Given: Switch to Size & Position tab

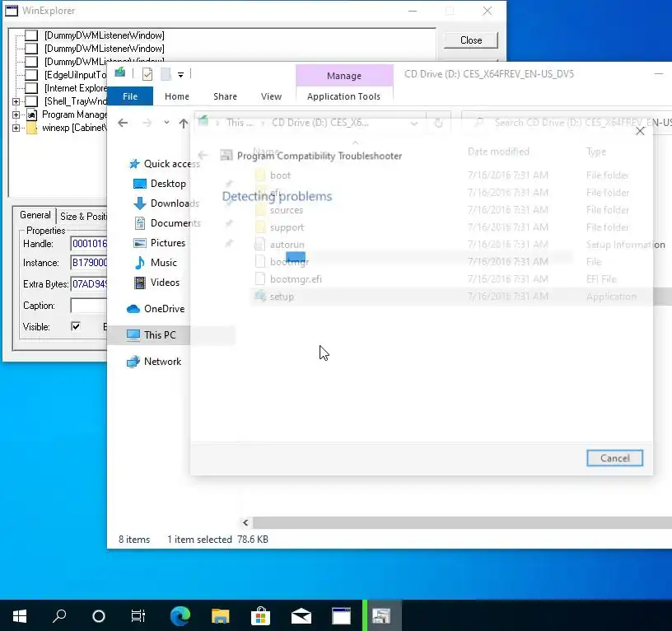Looking at the screenshot, I should pos(82,217).
